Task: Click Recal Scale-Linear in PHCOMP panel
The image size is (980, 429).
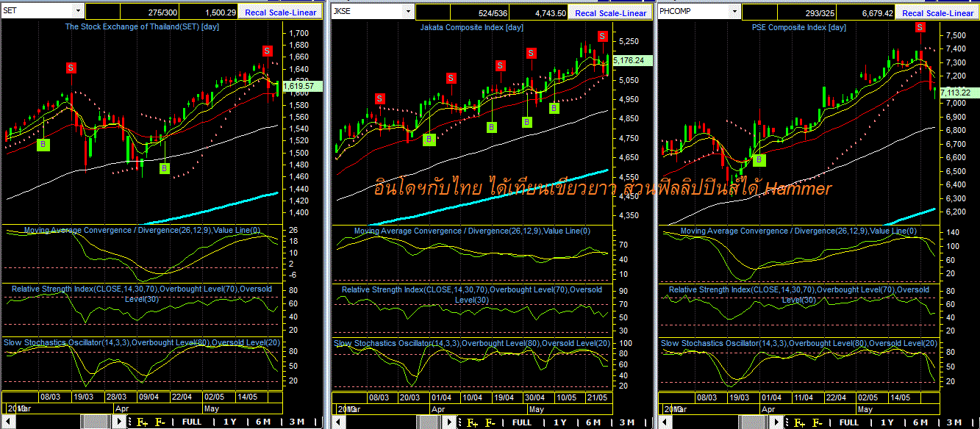Action: (x=937, y=12)
